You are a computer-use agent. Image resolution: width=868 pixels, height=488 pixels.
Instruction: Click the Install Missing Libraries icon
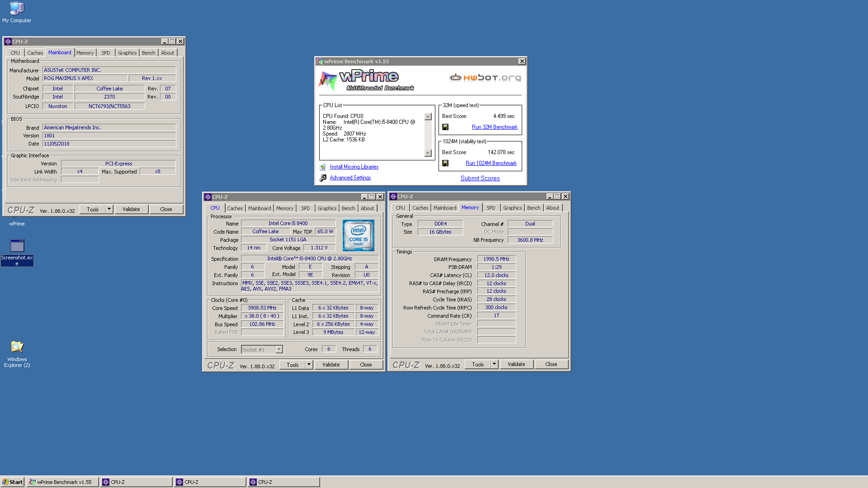click(323, 167)
